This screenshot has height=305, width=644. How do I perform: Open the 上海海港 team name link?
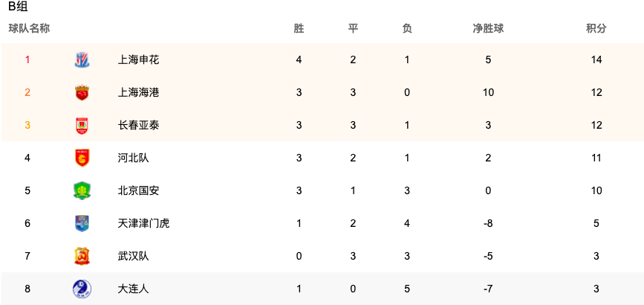pyautogui.click(x=138, y=92)
